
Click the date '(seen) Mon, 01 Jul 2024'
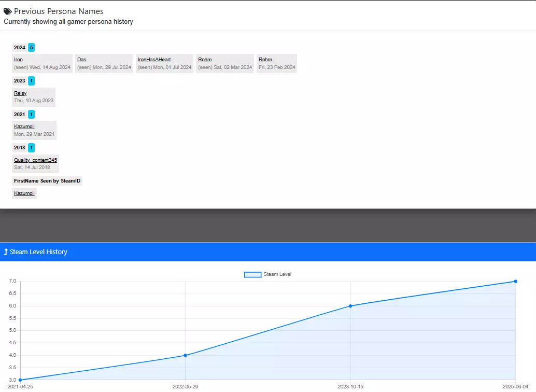point(165,67)
